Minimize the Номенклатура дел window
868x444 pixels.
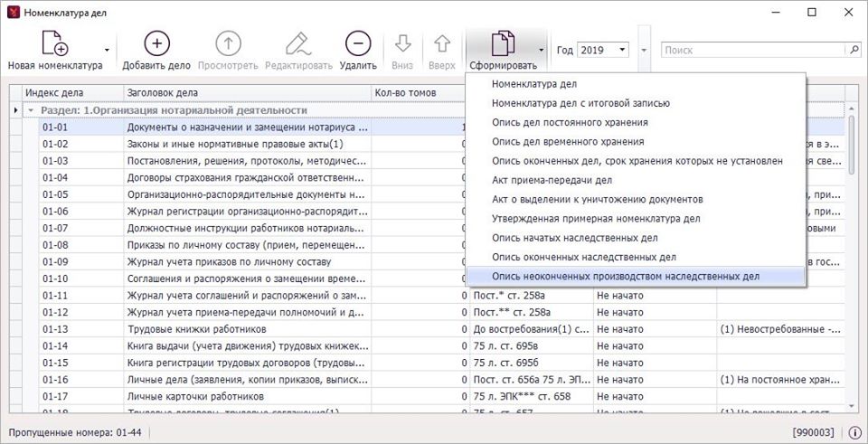point(776,12)
